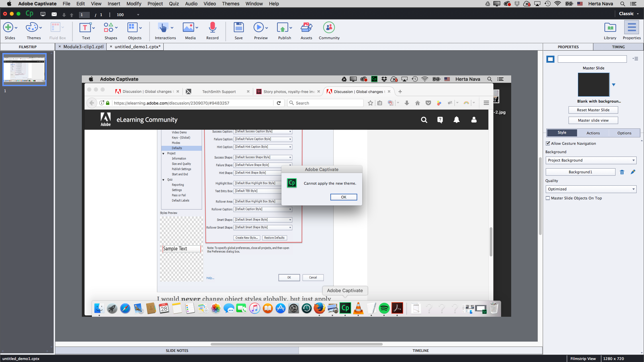644x362 pixels.
Task: Click the Master slide view button
Action: pyautogui.click(x=593, y=120)
